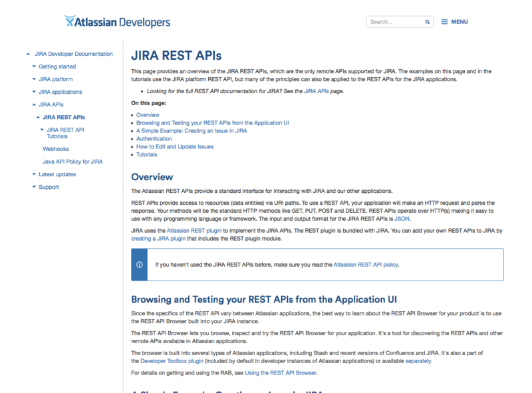Jump to How to Edit and Update Issues

click(x=175, y=146)
